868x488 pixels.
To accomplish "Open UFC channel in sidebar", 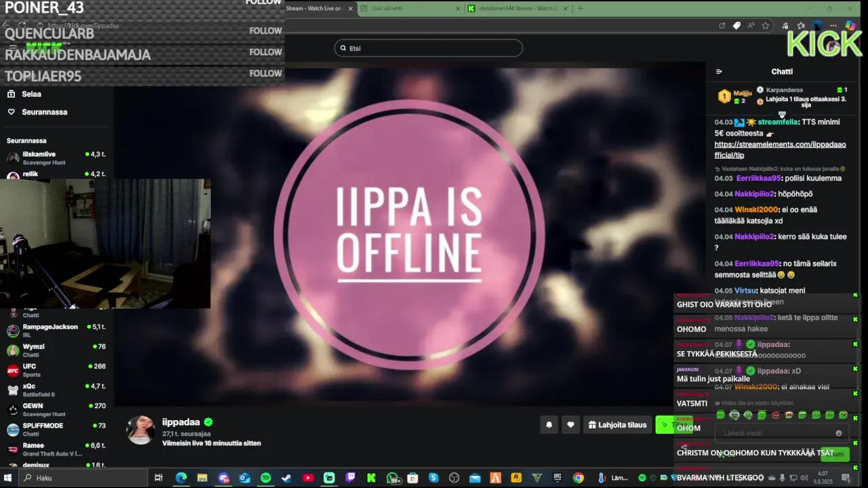I will coord(56,370).
